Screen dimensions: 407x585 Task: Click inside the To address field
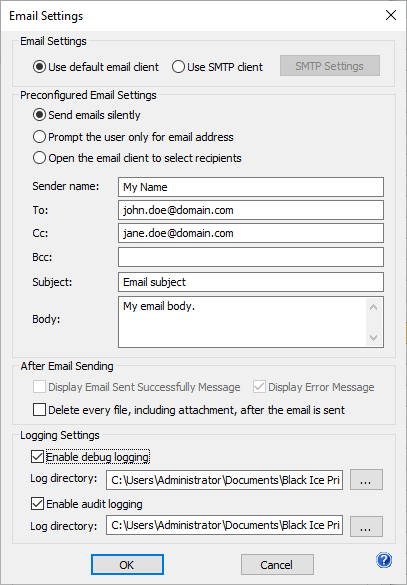coord(251,210)
